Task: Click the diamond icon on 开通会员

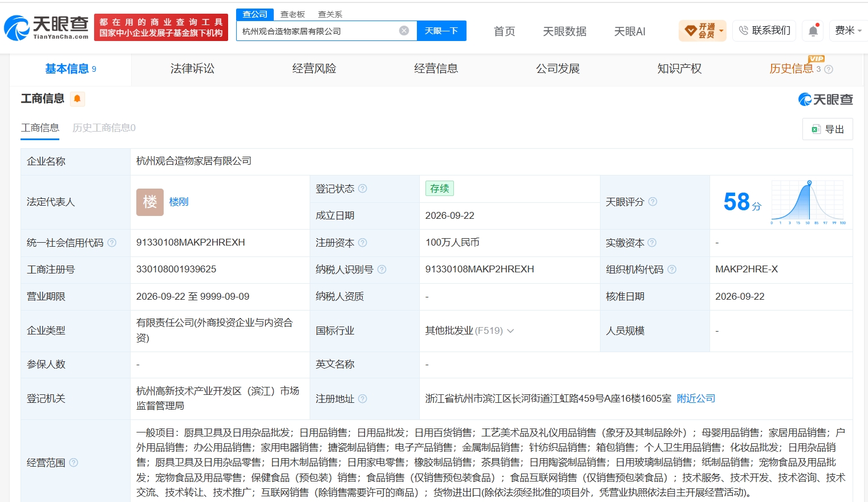Action: tap(691, 31)
